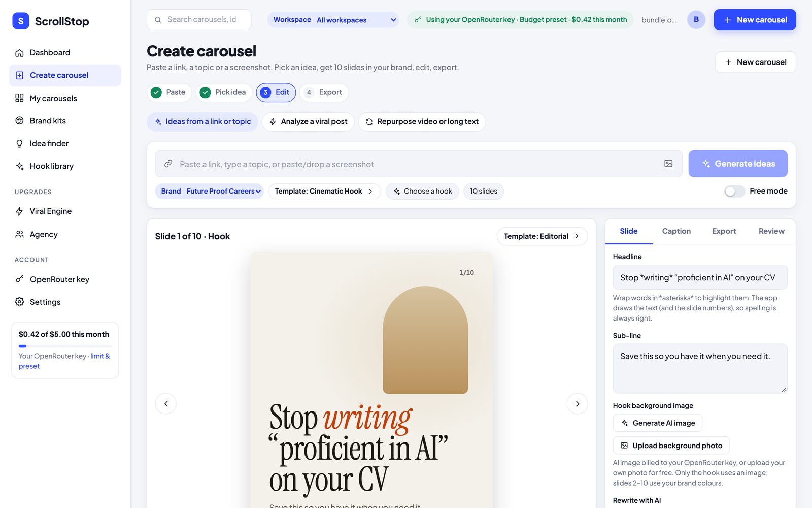Go to the Paste step

pos(170,92)
